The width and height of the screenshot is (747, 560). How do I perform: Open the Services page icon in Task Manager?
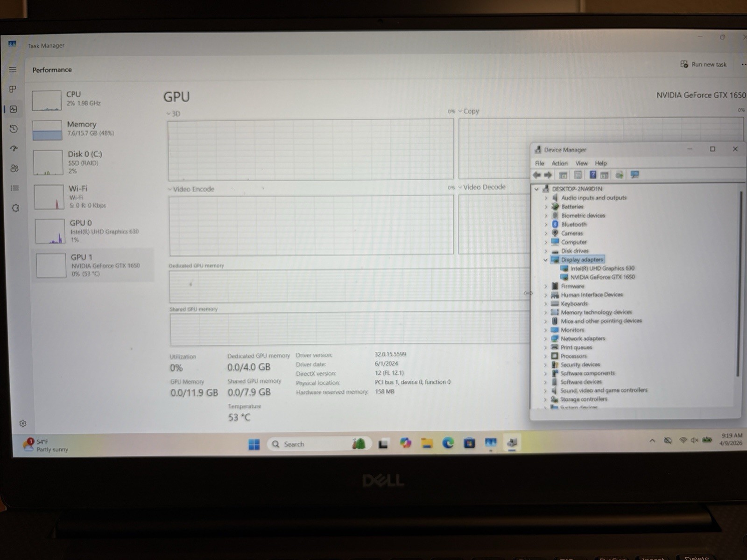(x=15, y=208)
